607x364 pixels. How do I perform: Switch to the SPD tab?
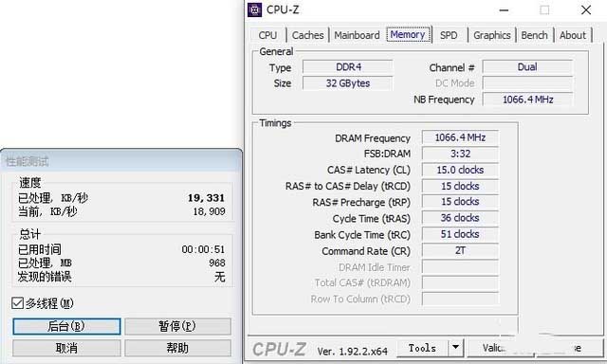tap(449, 35)
